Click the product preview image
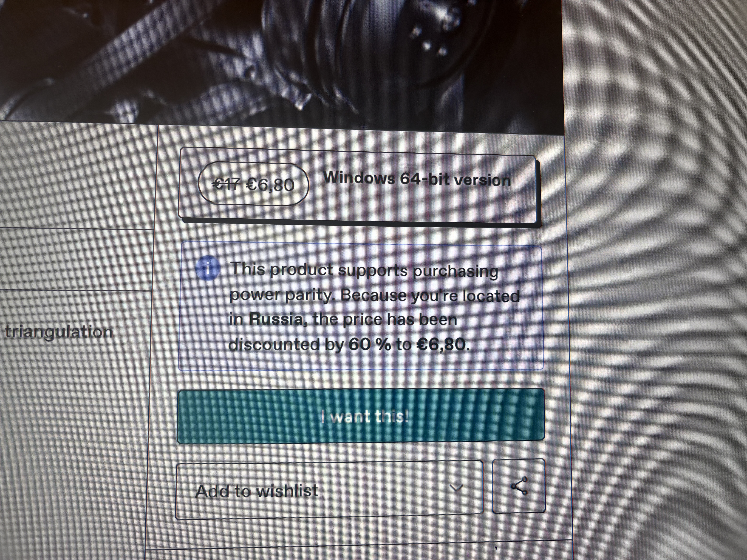This screenshot has width=747, height=560. [282, 64]
